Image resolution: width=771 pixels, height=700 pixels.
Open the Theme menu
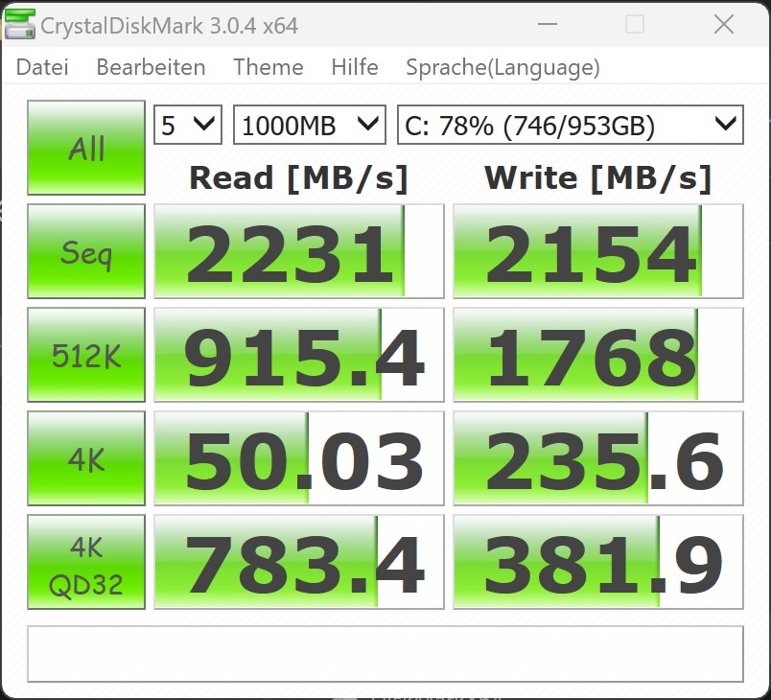[268, 67]
